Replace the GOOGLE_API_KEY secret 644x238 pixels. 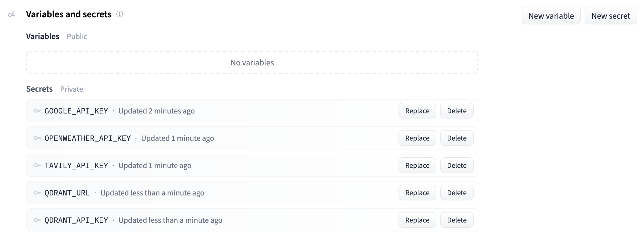pyautogui.click(x=417, y=111)
